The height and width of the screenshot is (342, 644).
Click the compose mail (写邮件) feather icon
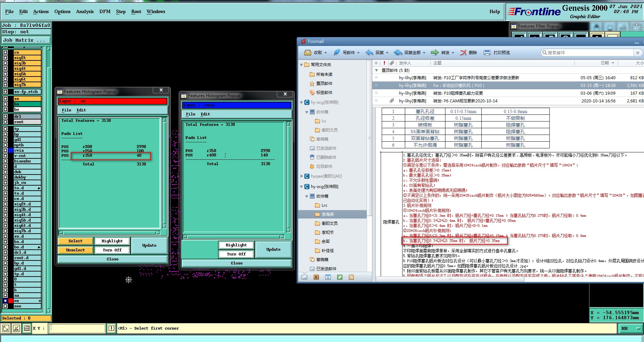[336, 53]
